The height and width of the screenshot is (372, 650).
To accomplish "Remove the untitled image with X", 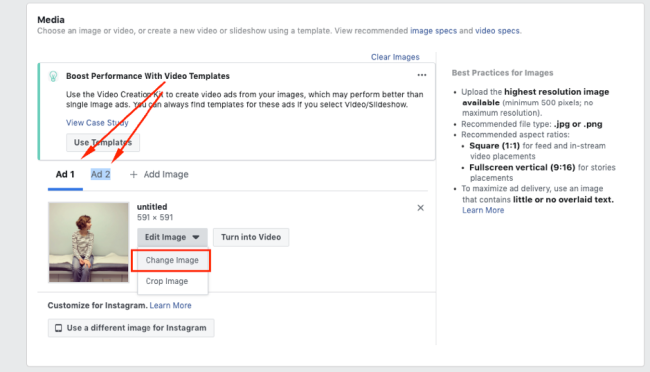I will point(420,208).
